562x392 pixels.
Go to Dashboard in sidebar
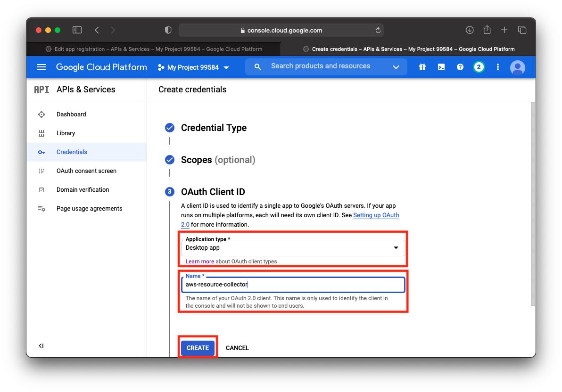[86, 114]
